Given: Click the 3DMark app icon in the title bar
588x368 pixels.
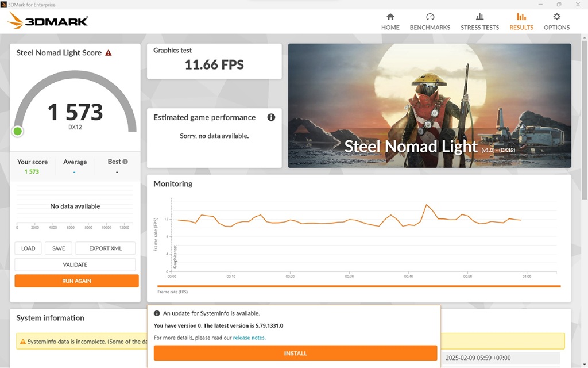Looking at the screenshot, I should point(3,5).
